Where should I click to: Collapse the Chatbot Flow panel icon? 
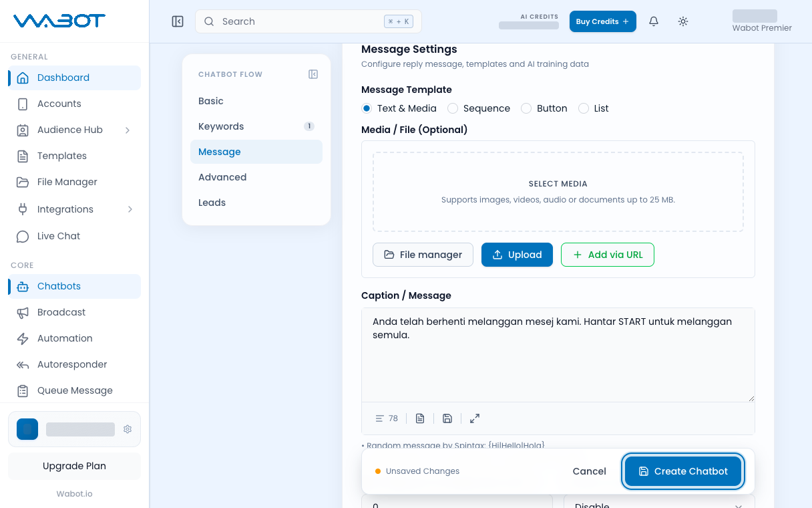point(313,74)
